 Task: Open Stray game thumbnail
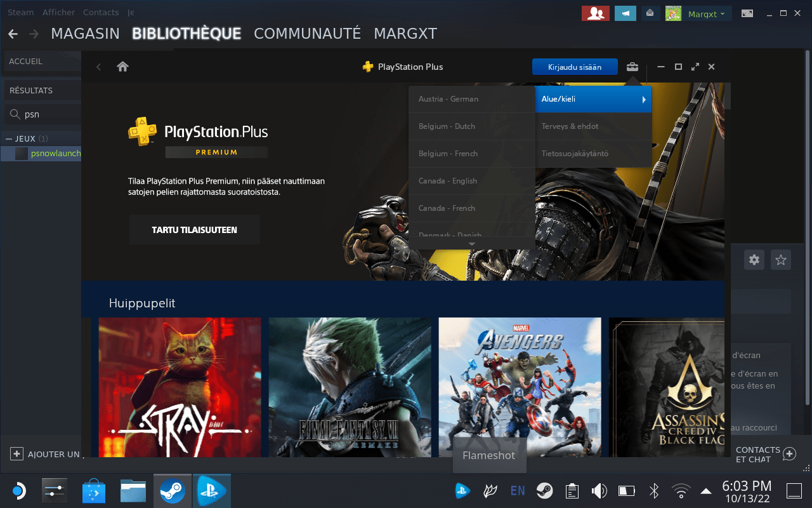tap(180, 387)
